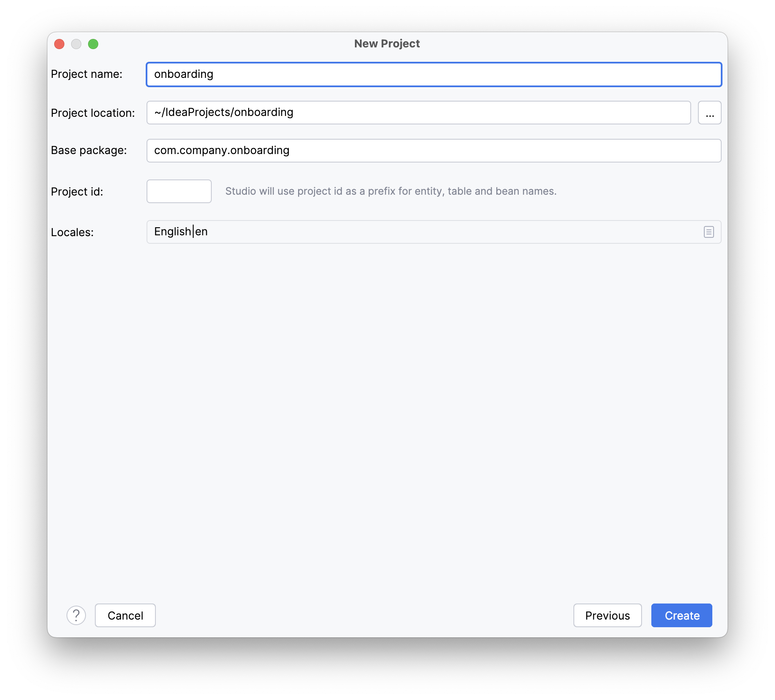Click the 'Project location:' label
Screen dimensions: 775x700
pyautogui.click(x=93, y=113)
